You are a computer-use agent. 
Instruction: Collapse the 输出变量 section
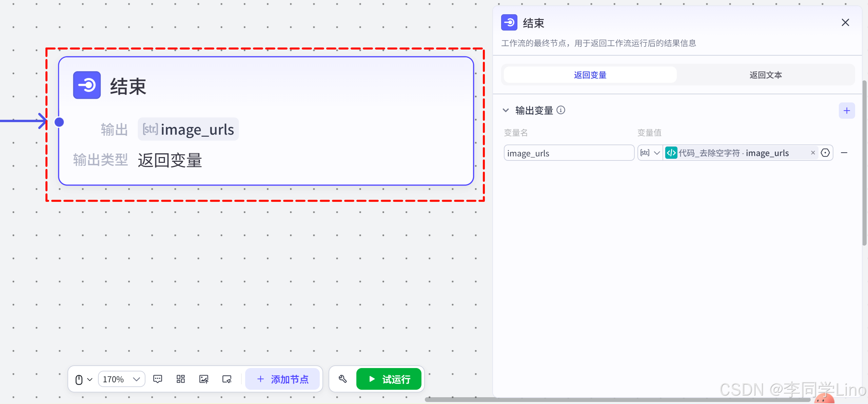click(x=506, y=110)
